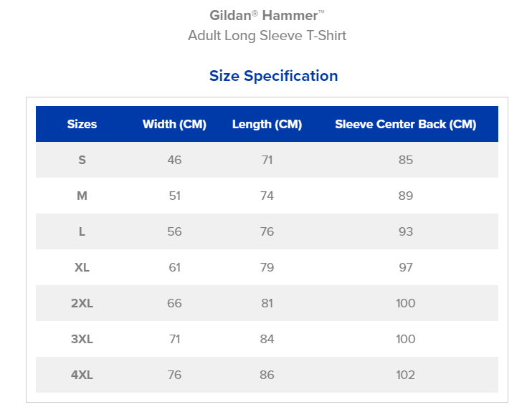The image size is (532, 417).
Task: Select width value 66 for size 2XL
Action: tap(174, 303)
